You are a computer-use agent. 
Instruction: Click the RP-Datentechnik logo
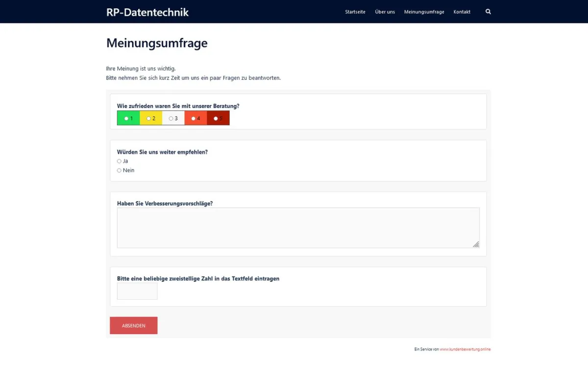(147, 12)
